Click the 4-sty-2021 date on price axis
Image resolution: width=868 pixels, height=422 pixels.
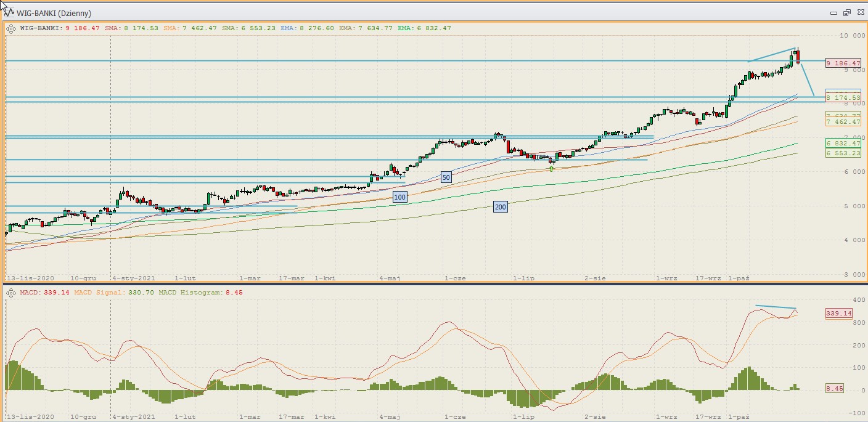click(x=133, y=278)
